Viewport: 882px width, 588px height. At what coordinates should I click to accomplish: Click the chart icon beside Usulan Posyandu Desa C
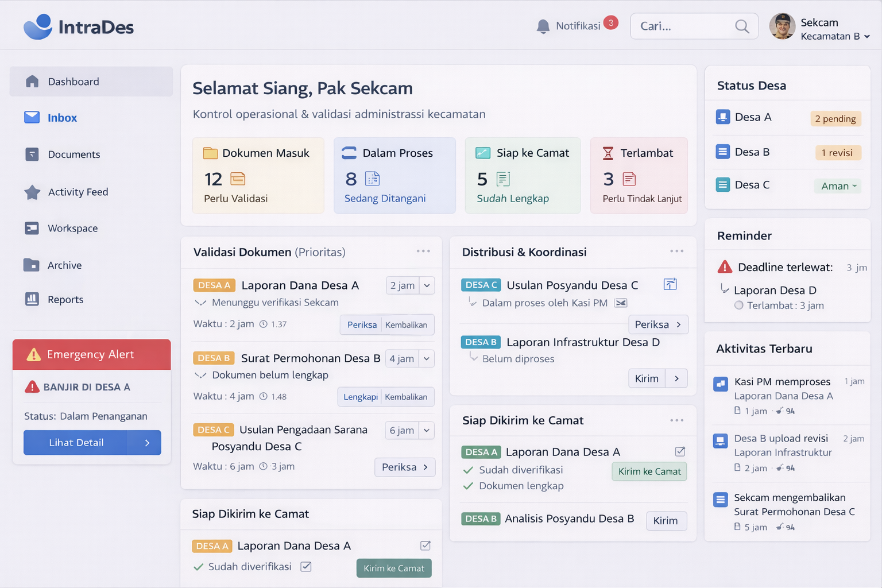(670, 284)
